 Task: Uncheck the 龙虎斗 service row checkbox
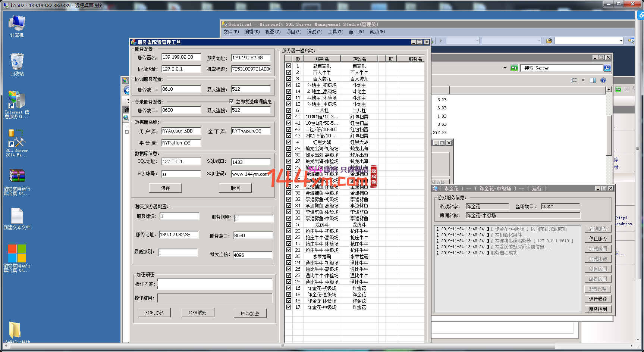pyautogui.click(x=289, y=225)
